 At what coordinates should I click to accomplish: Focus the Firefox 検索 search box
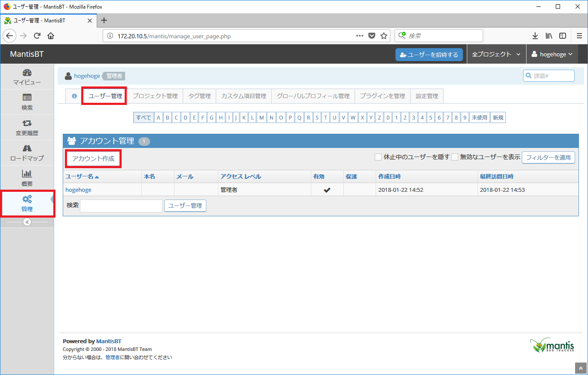click(439, 36)
